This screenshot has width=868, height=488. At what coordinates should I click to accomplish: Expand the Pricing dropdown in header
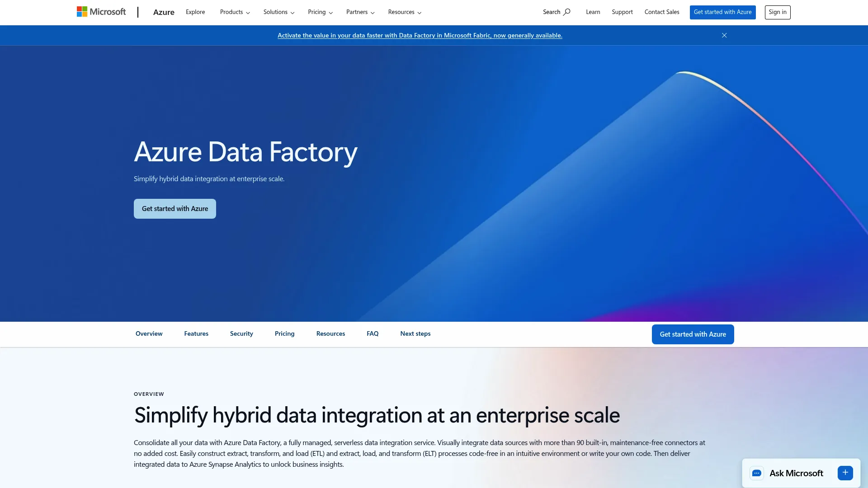pos(321,12)
